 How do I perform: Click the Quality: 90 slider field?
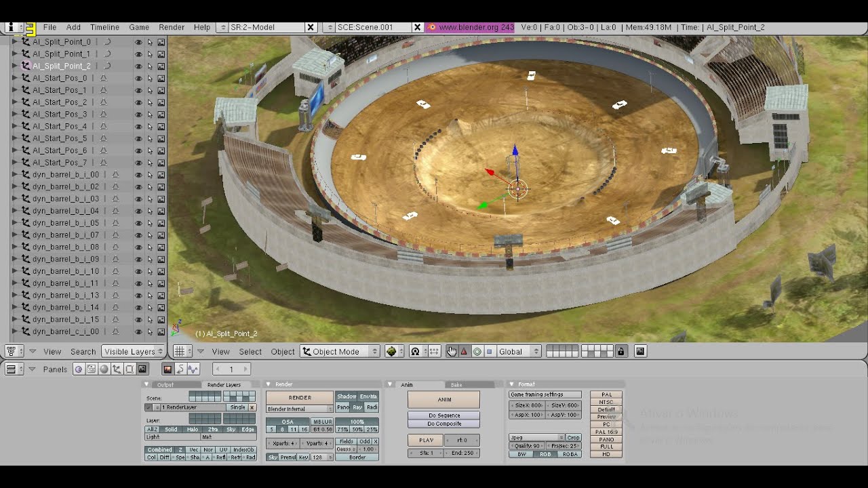527,446
